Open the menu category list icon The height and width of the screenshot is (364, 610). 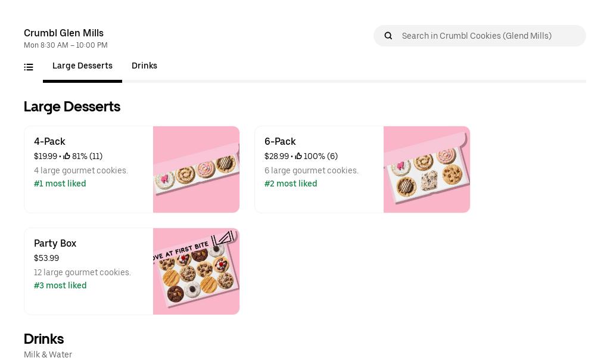tap(29, 67)
